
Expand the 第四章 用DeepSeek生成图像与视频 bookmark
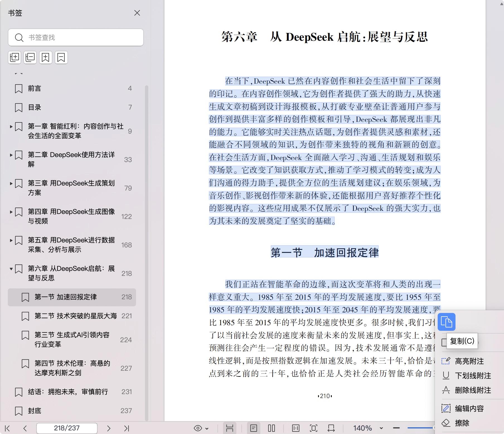[x=11, y=212]
